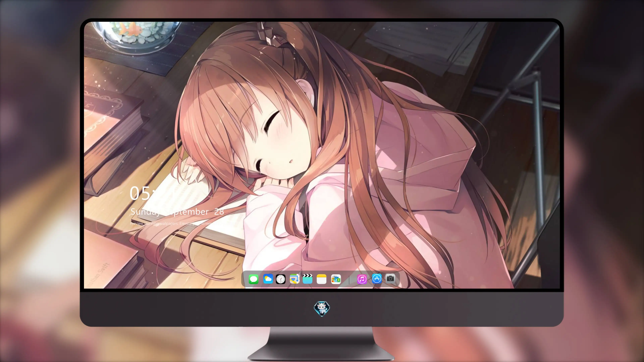644x362 pixels.
Task: Launch the Videos clapperboard app
Action: 308,279
